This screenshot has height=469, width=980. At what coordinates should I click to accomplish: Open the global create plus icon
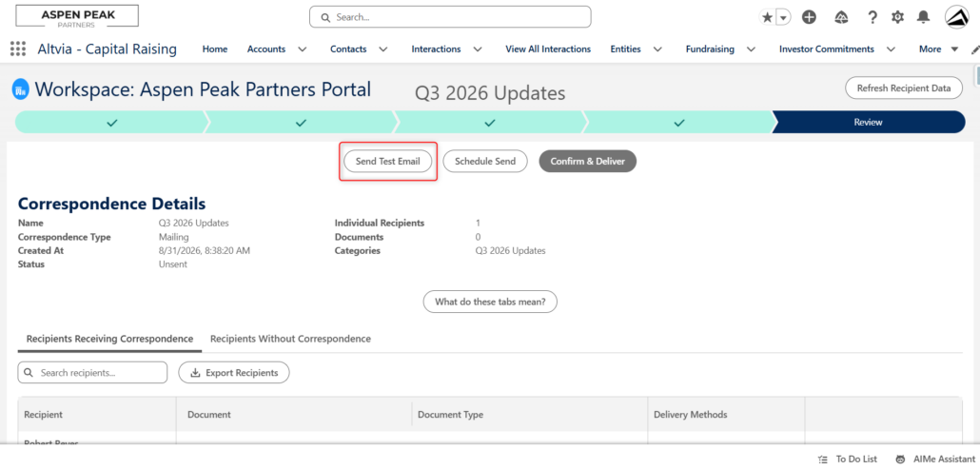pos(809,17)
